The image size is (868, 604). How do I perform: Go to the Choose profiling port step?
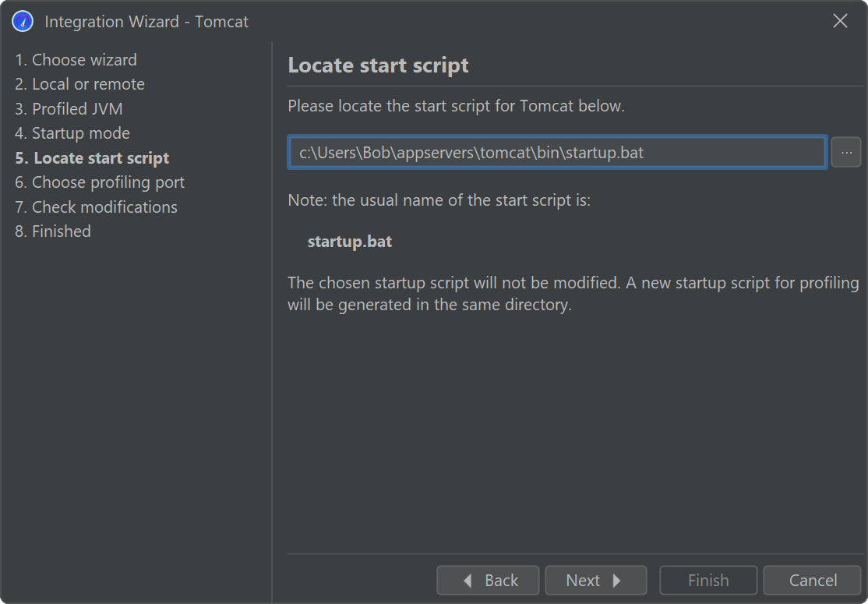100,182
